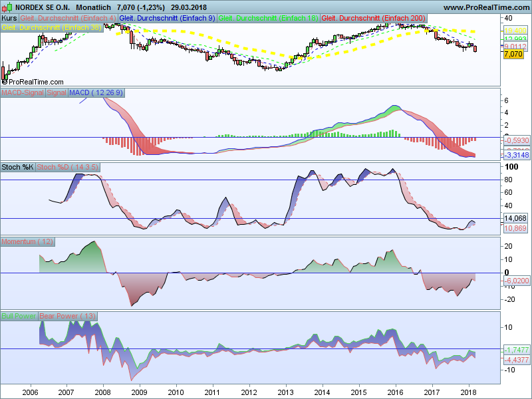Select the Kurs indicator label
This screenshot has height=399, width=532.
(9, 18)
